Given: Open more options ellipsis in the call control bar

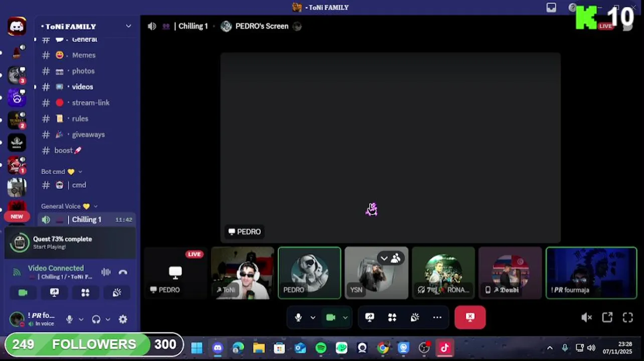Looking at the screenshot, I should (437, 317).
